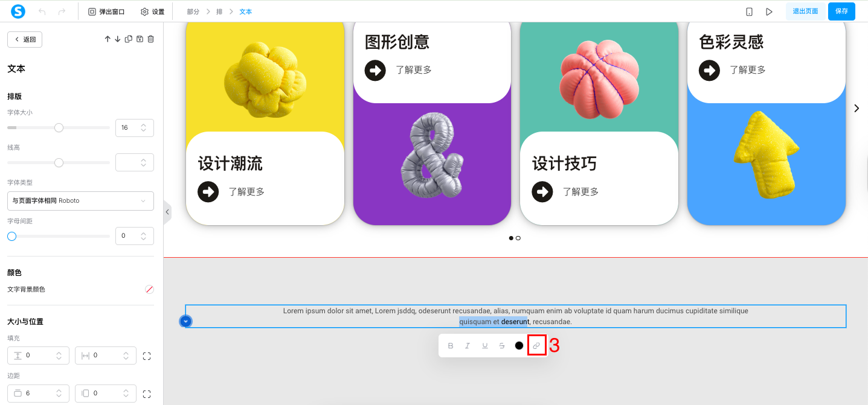The image size is (868, 405).
Task: Select the first carousel dot
Action: (511, 238)
